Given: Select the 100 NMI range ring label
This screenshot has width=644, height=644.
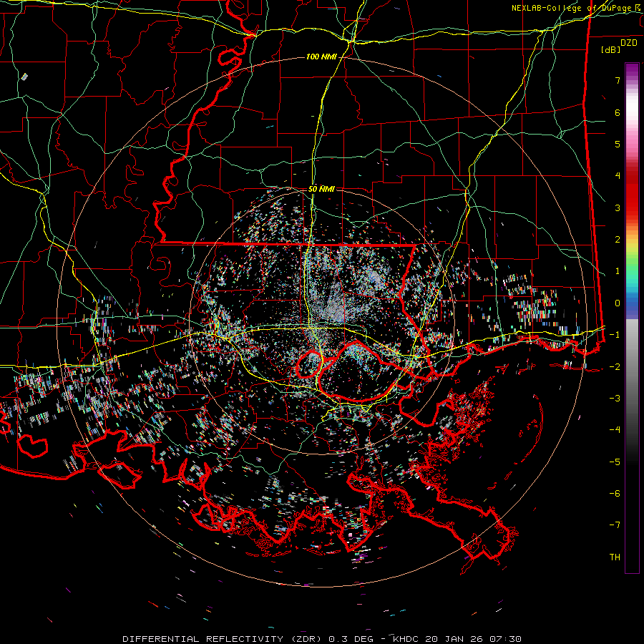Looking at the screenshot, I should 321,57.
